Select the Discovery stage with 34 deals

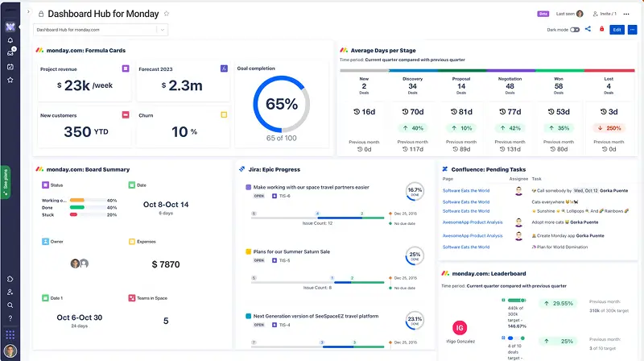click(x=412, y=86)
